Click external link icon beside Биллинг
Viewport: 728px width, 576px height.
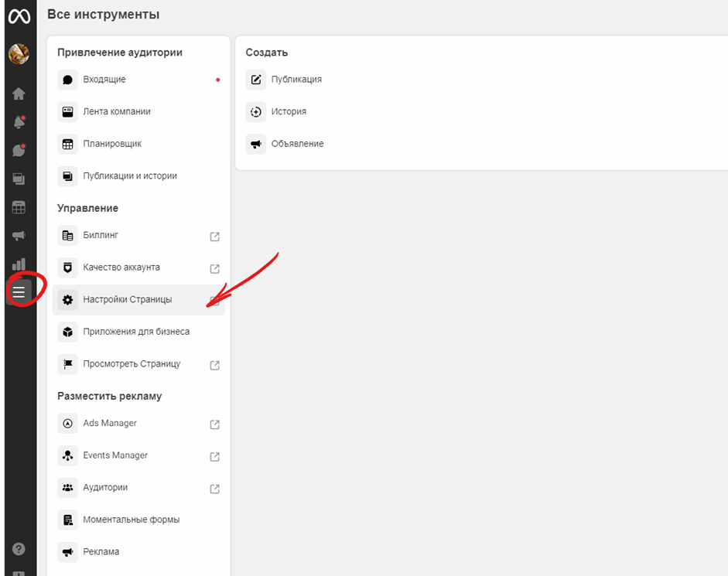215,237
